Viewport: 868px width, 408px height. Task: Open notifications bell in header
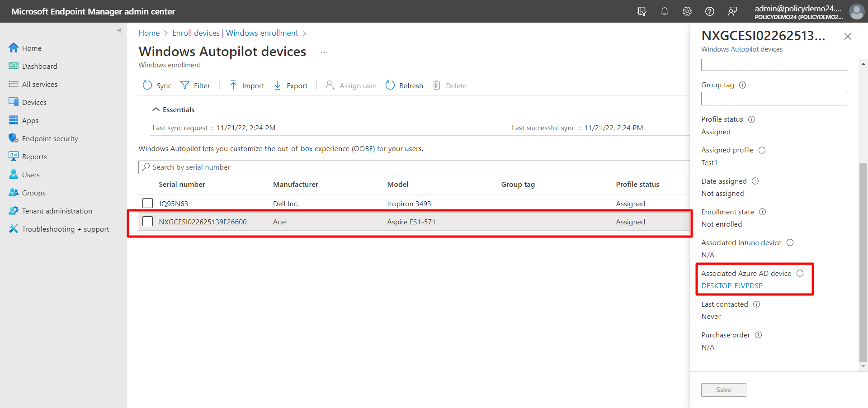point(664,11)
